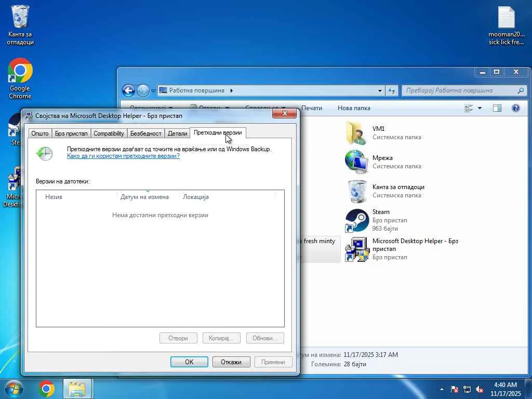Viewport: 532px width, 399px height.
Task: Click the Откажи button
Action: [x=231, y=362]
